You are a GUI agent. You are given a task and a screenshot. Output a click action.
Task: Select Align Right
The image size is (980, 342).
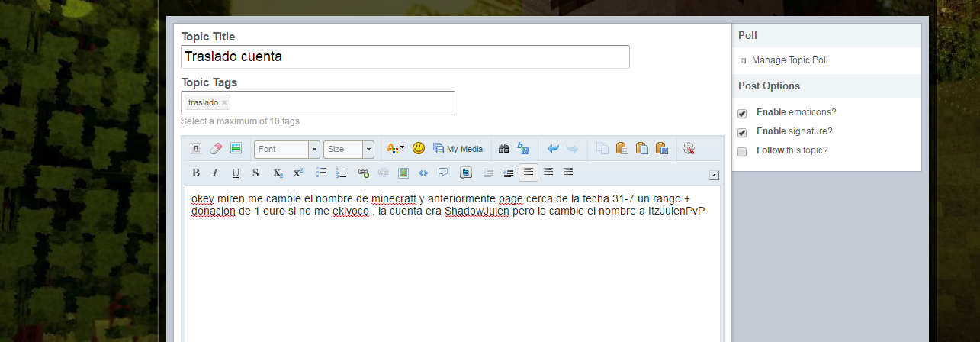coord(568,173)
